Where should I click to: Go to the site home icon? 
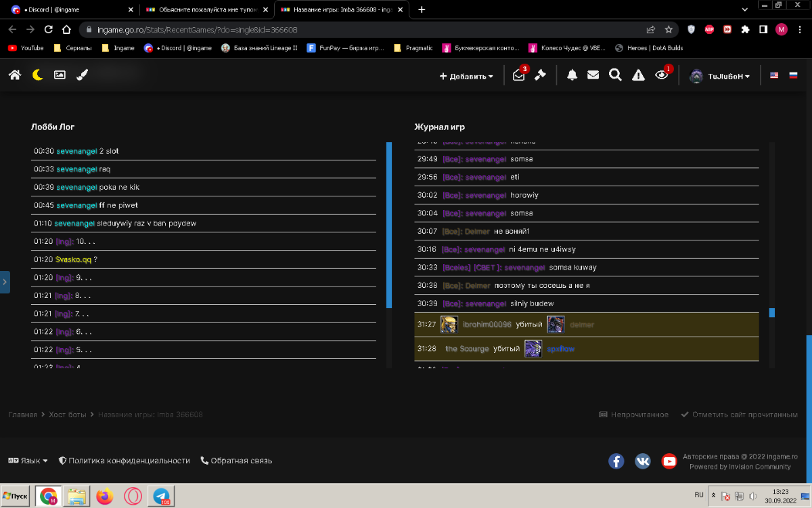pos(15,76)
